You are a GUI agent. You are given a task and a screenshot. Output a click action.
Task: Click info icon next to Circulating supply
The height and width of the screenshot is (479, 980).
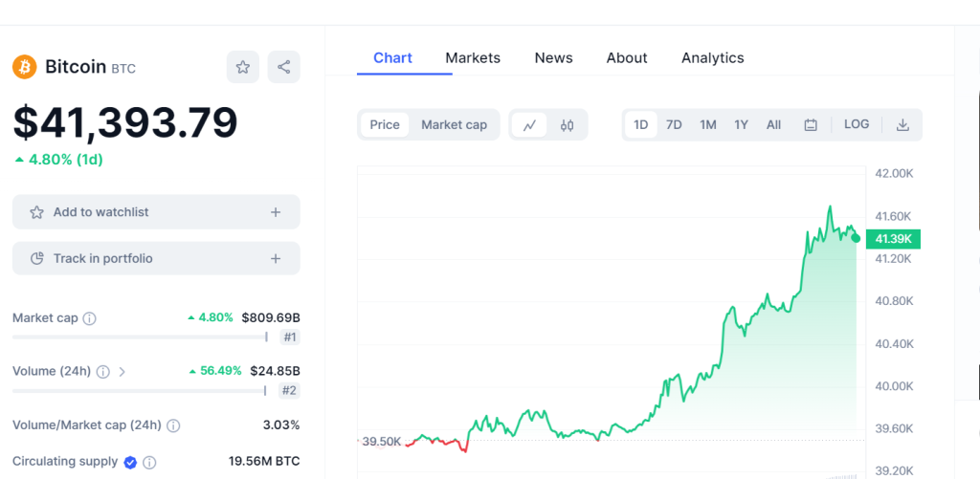148,463
